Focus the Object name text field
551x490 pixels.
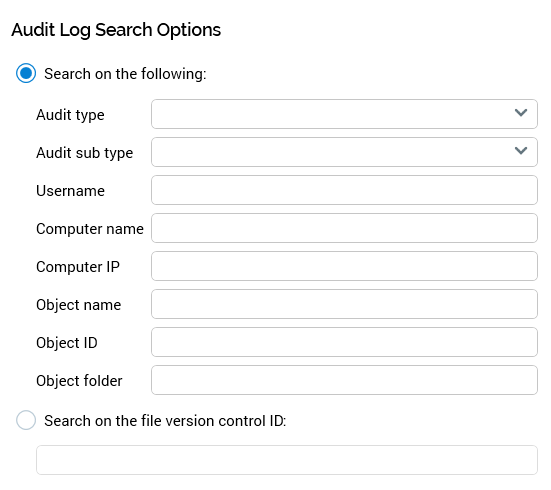click(x=344, y=304)
